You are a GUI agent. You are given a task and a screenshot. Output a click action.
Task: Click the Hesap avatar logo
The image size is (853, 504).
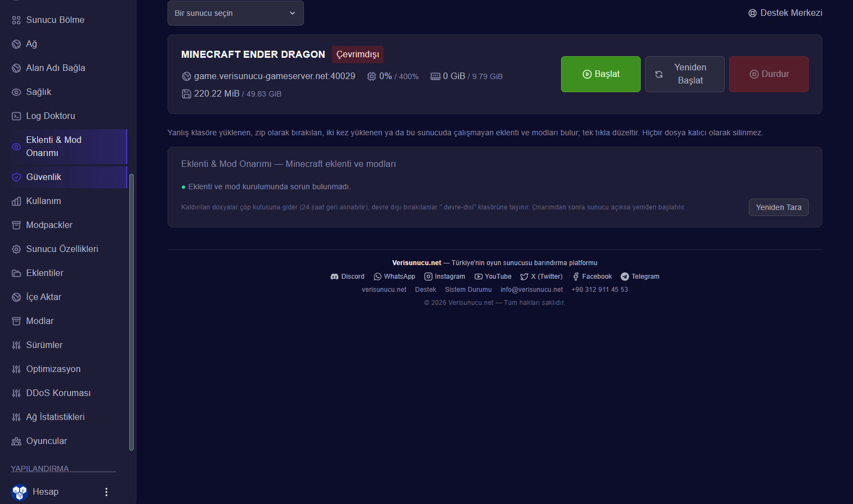pos(20,492)
